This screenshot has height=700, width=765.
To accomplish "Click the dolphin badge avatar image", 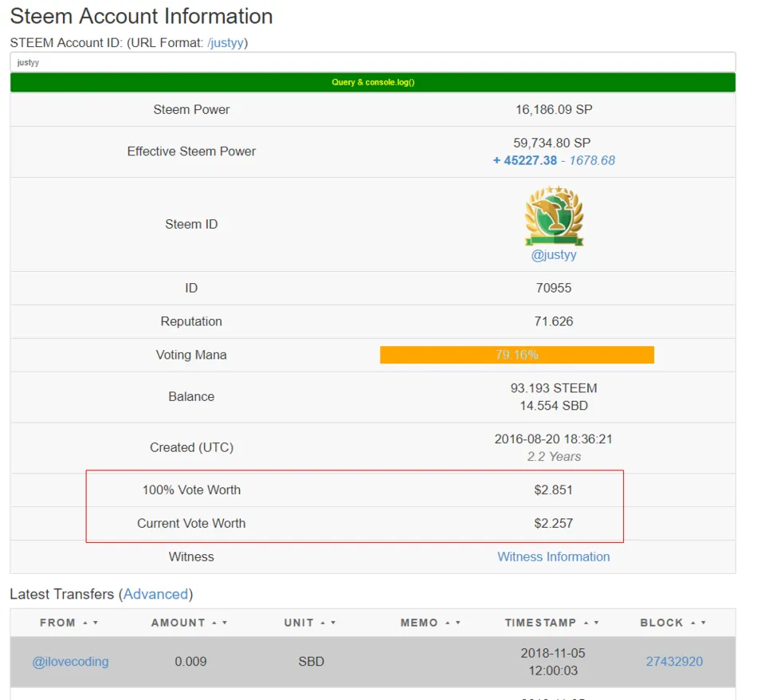I will tap(554, 215).
